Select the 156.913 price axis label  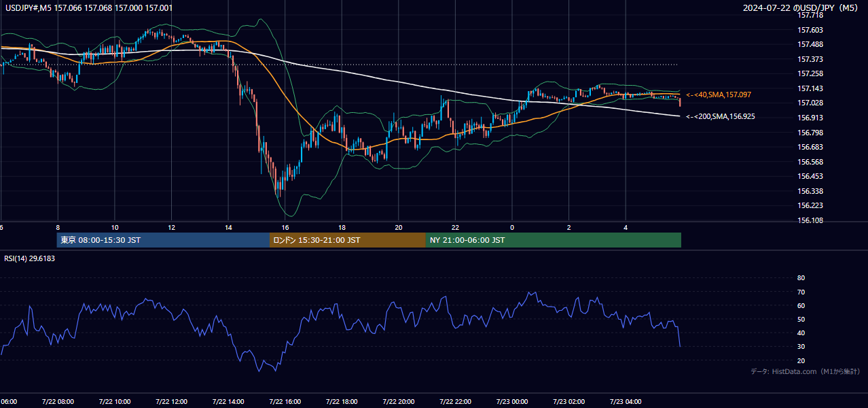click(810, 118)
